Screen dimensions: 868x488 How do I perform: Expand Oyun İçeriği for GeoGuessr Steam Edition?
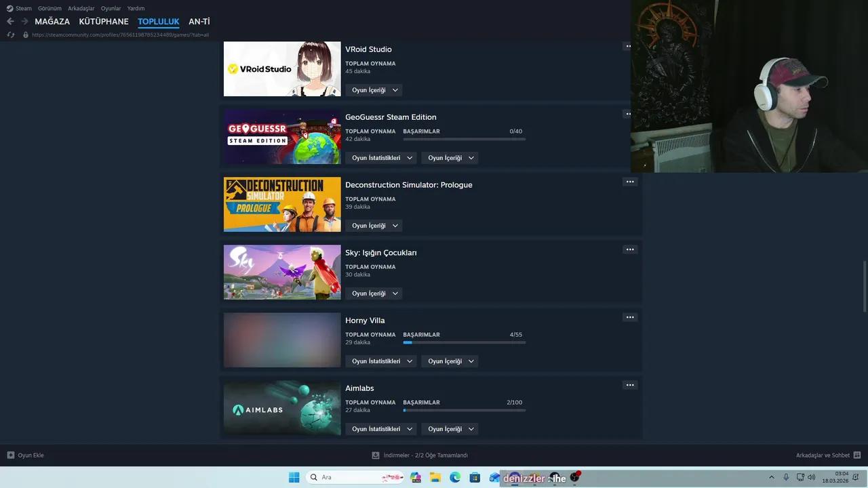(450, 158)
